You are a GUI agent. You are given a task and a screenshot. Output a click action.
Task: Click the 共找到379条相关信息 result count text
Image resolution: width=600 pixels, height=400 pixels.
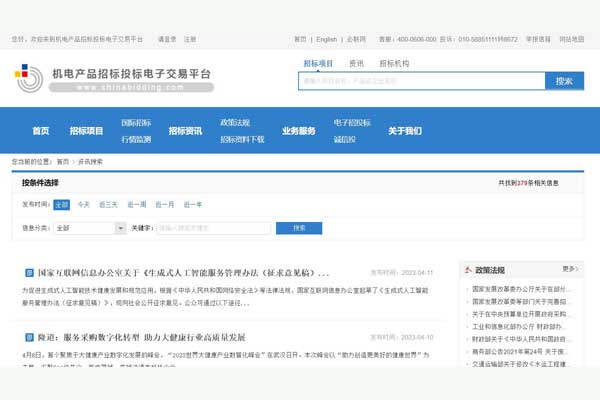528,183
